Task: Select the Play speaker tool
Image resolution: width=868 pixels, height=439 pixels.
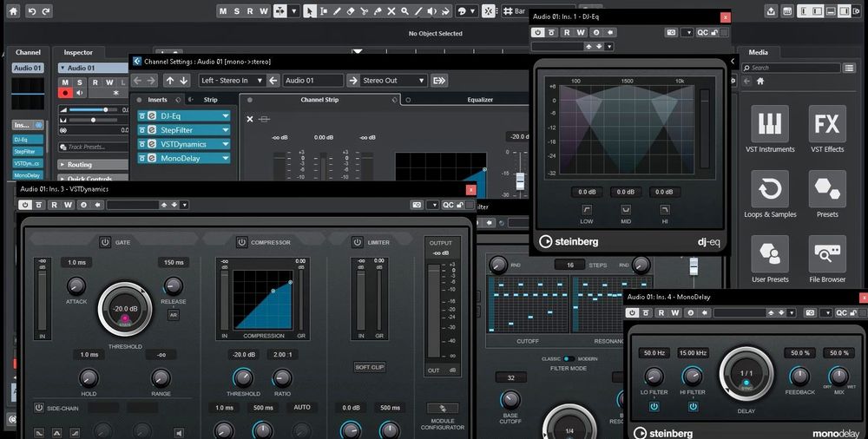Action: click(x=432, y=11)
